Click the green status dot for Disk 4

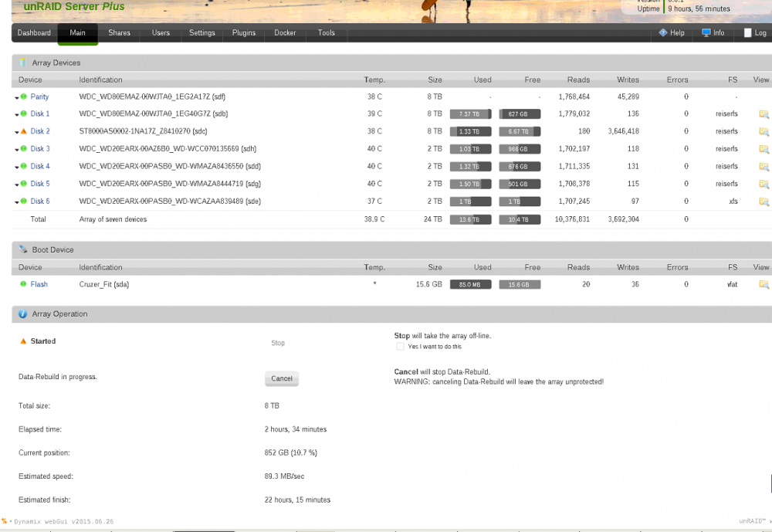click(24, 166)
